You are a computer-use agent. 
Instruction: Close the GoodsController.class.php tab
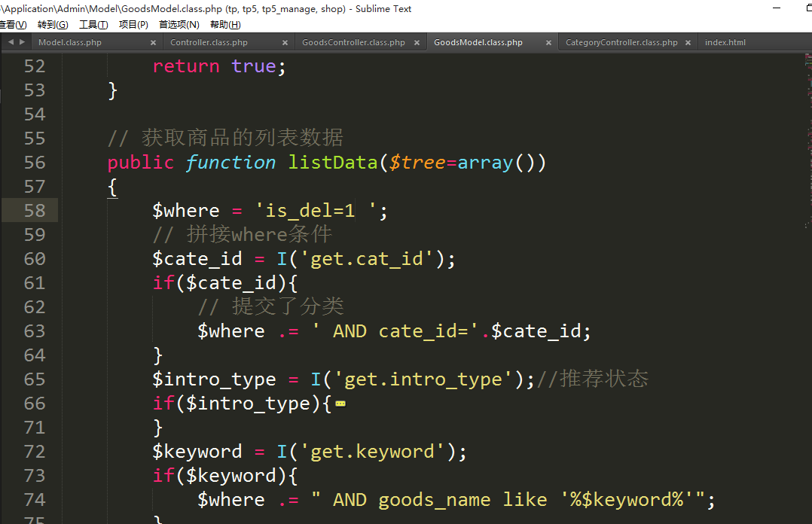tap(417, 43)
